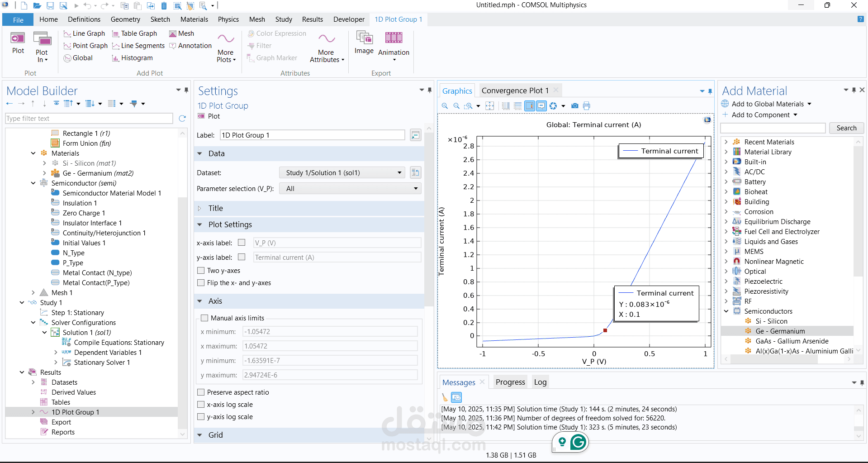
Task: Expand the Title section
Action: coord(215,208)
